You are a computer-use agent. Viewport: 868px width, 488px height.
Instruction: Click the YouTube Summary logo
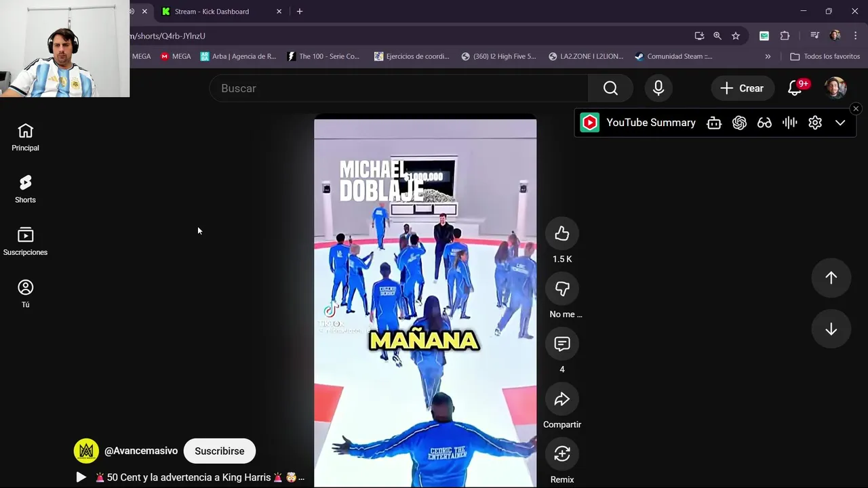point(590,123)
